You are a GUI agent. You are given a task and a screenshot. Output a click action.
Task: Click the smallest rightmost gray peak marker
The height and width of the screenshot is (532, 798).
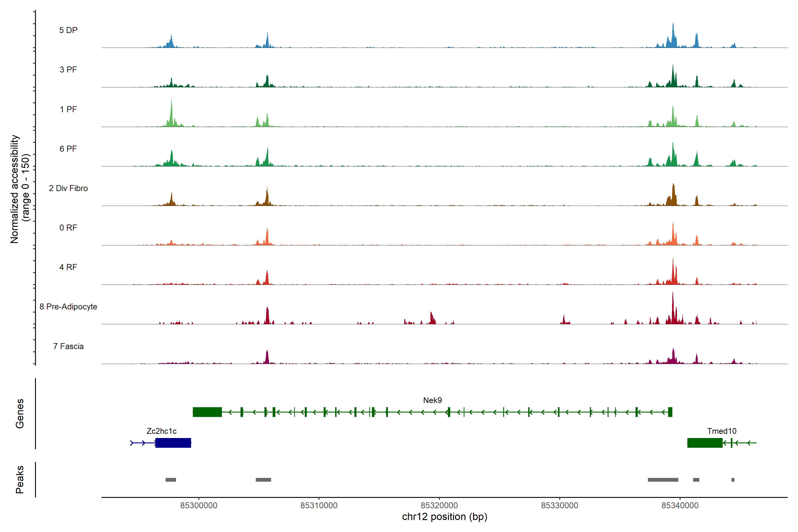(x=733, y=480)
